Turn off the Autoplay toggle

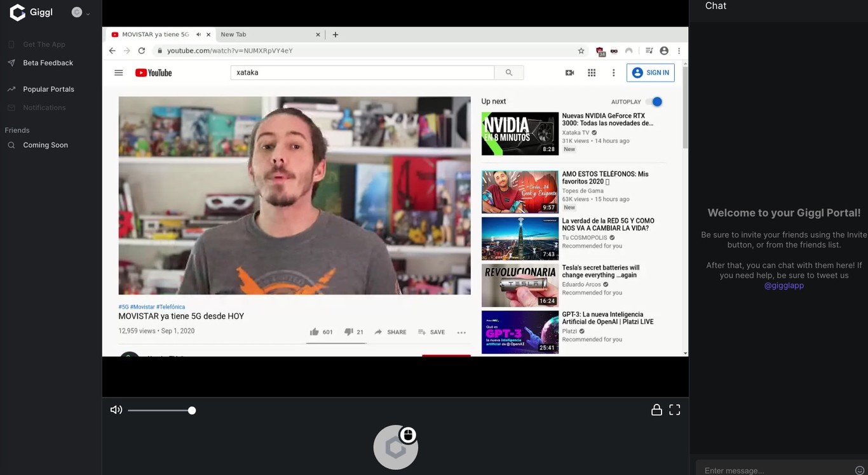click(x=654, y=102)
